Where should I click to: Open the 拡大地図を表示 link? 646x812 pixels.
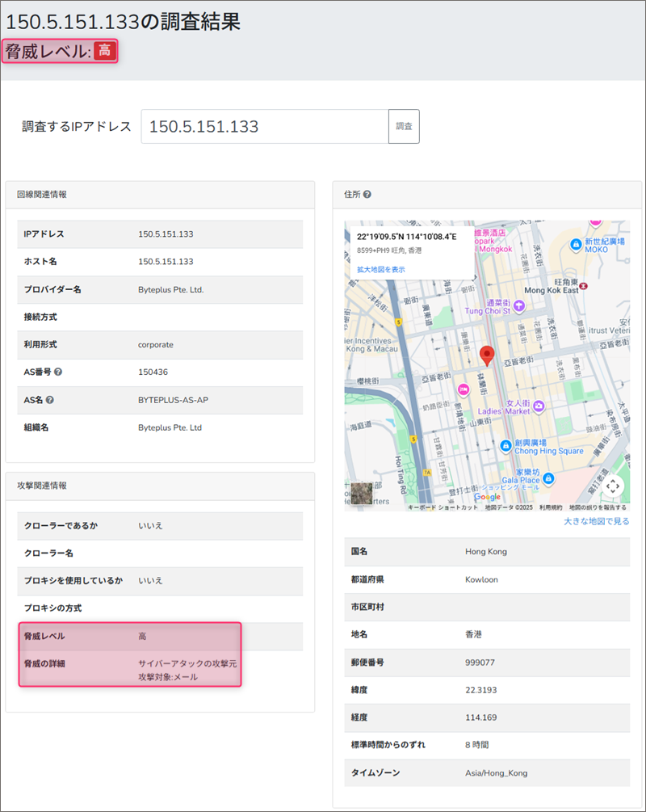pyautogui.click(x=381, y=269)
